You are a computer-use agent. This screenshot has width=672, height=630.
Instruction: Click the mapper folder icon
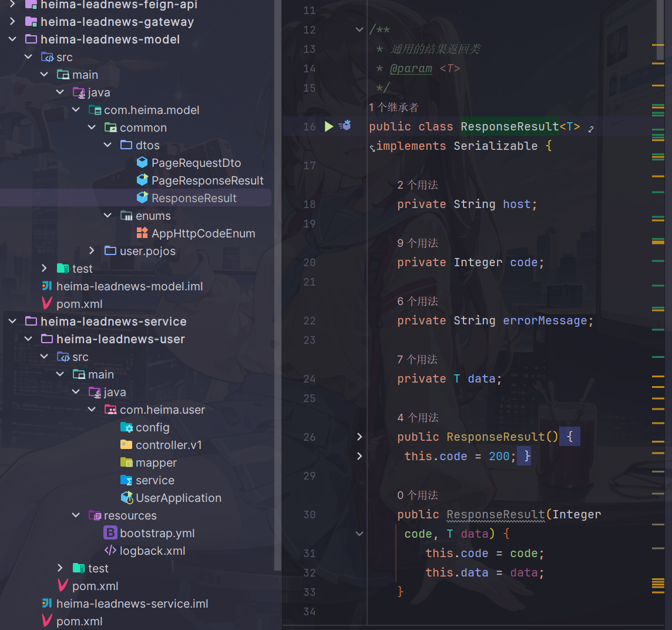point(126,463)
